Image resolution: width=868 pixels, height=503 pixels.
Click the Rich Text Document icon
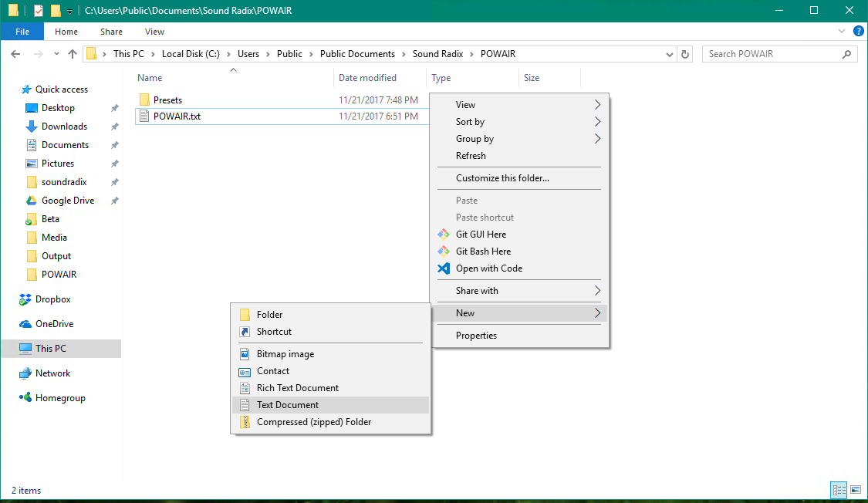[x=245, y=388]
